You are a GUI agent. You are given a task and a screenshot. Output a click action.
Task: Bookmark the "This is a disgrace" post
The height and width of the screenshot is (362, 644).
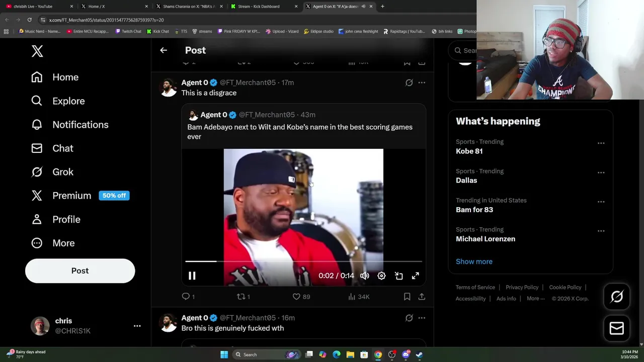click(407, 297)
